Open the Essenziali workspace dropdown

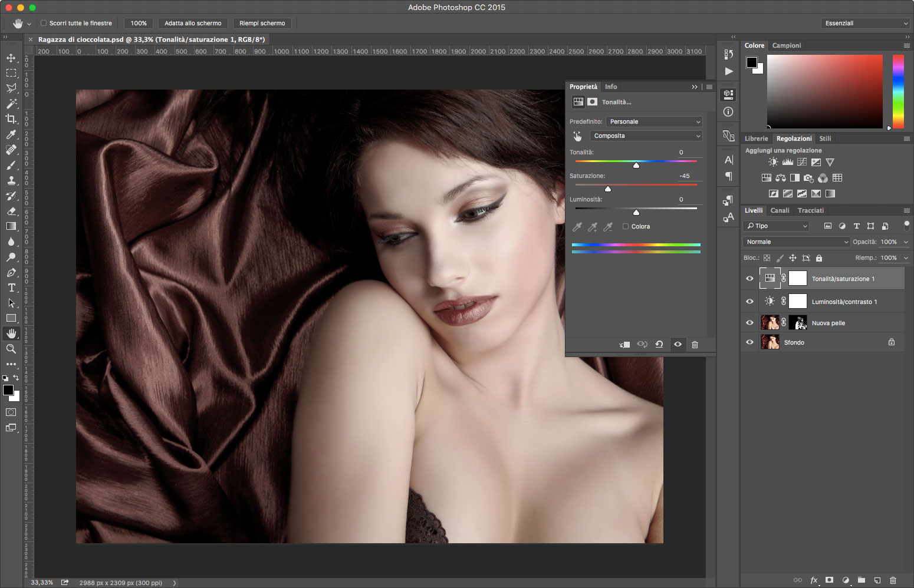click(865, 23)
